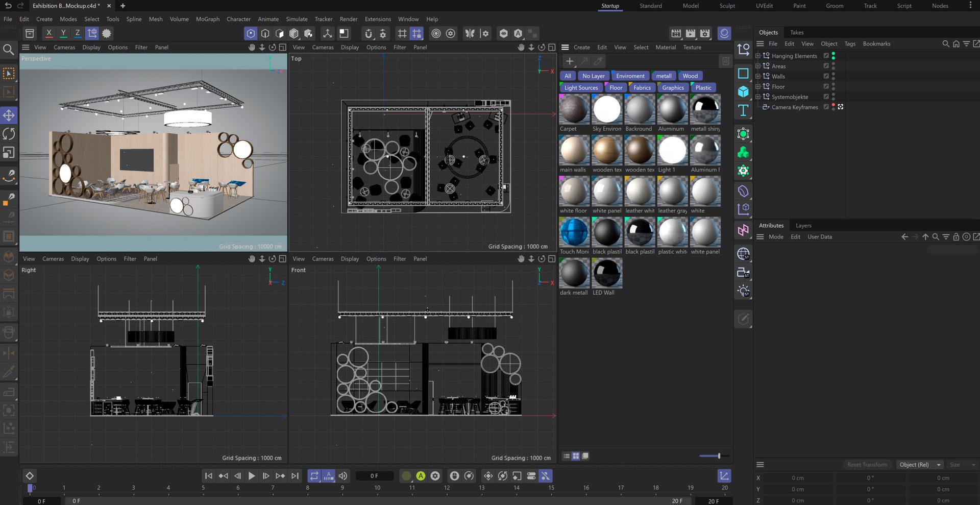
Task: Click the Undo arrow in title bar
Action: click(x=8, y=6)
